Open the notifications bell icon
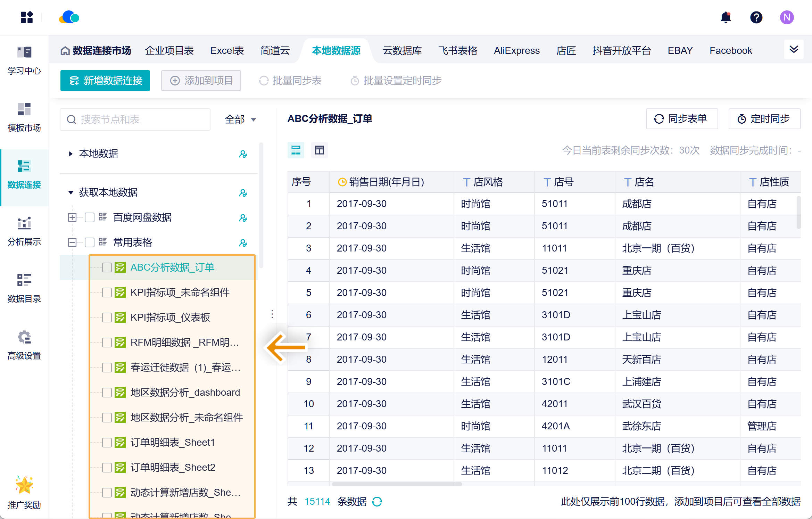 726,17
